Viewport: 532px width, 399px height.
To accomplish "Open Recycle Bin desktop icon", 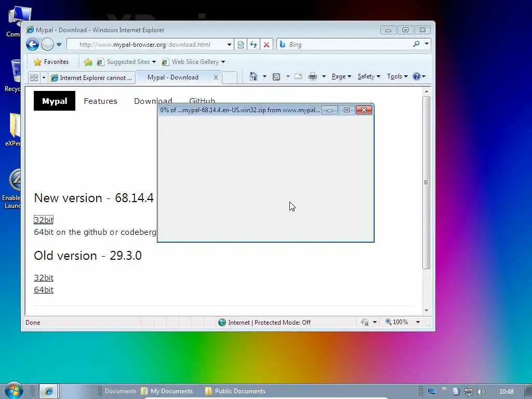I will tap(14, 75).
